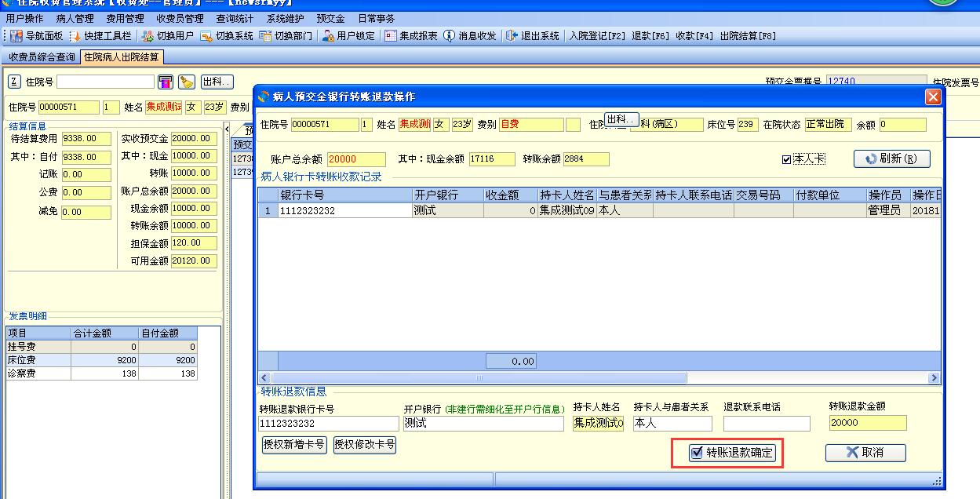Open the 导航面板 navigation panel

[36, 36]
